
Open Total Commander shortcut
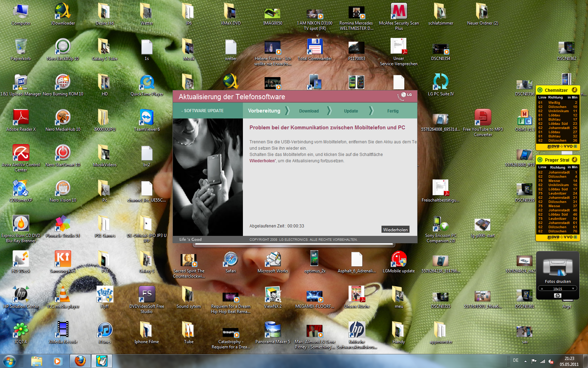coord(315,49)
